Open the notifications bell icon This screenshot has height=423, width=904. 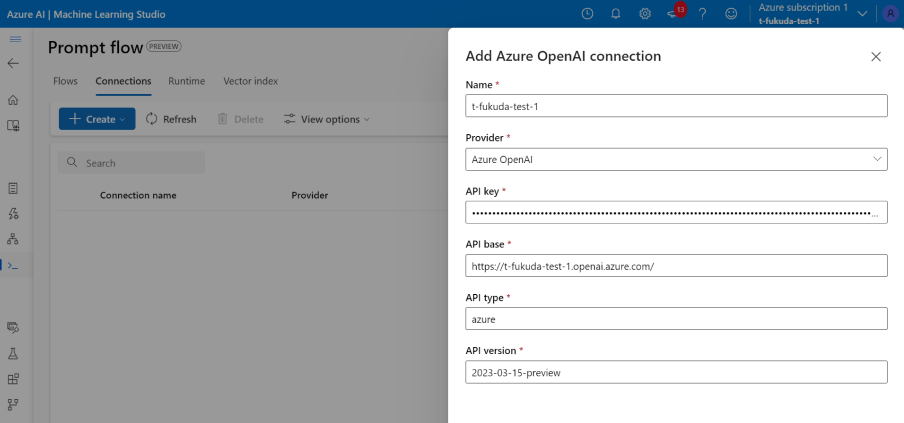coord(616,14)
